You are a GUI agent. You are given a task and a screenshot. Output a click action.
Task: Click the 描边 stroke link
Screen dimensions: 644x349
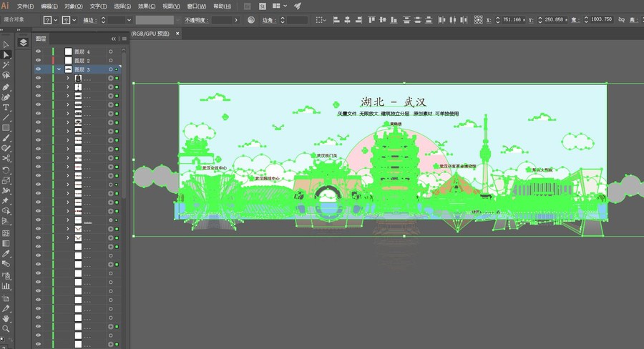89,20
